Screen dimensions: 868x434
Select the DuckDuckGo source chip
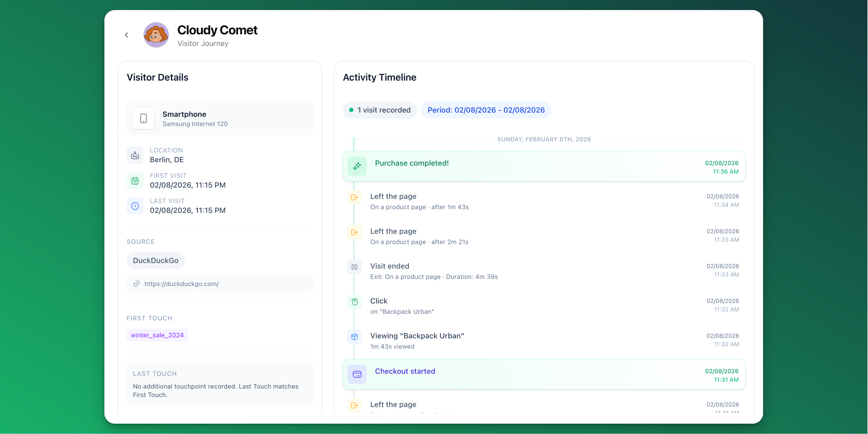[x=155, y=260]
